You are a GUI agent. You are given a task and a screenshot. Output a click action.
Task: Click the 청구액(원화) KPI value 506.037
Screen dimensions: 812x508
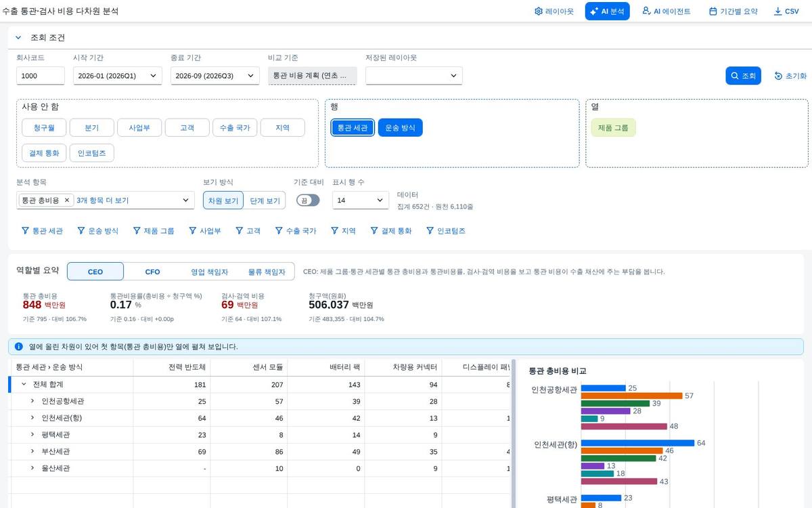point(329,304)
